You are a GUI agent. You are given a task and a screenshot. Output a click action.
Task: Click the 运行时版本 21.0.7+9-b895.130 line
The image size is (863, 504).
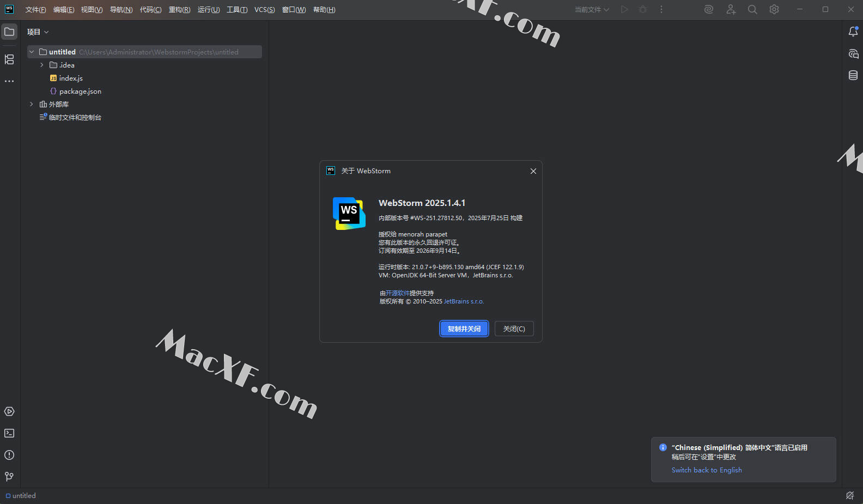point(451,267)
